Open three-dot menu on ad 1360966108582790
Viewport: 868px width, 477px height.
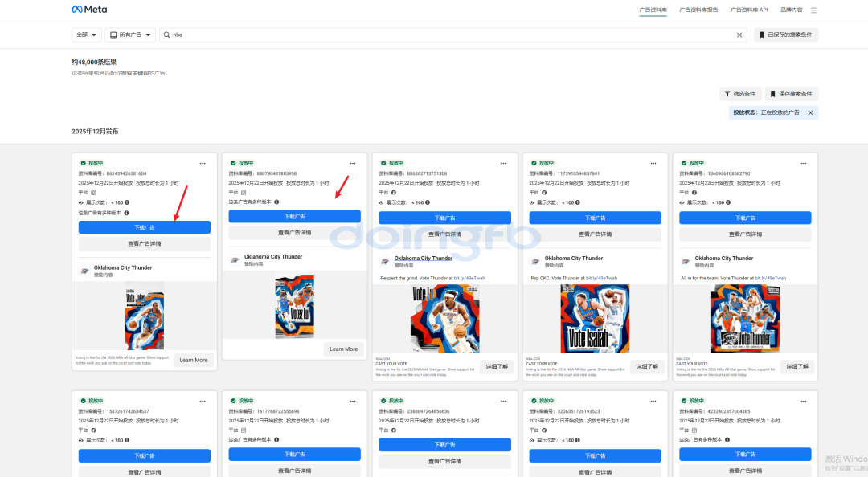804,163
